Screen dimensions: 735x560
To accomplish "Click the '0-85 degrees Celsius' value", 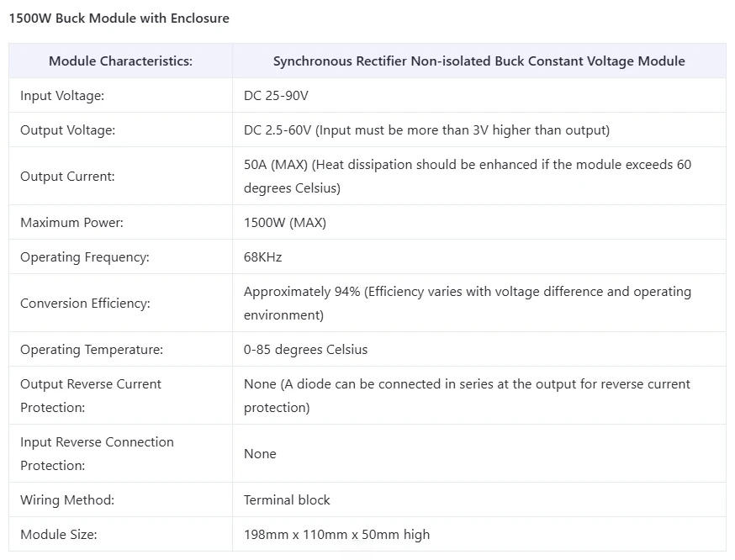I will click(305, 350).
